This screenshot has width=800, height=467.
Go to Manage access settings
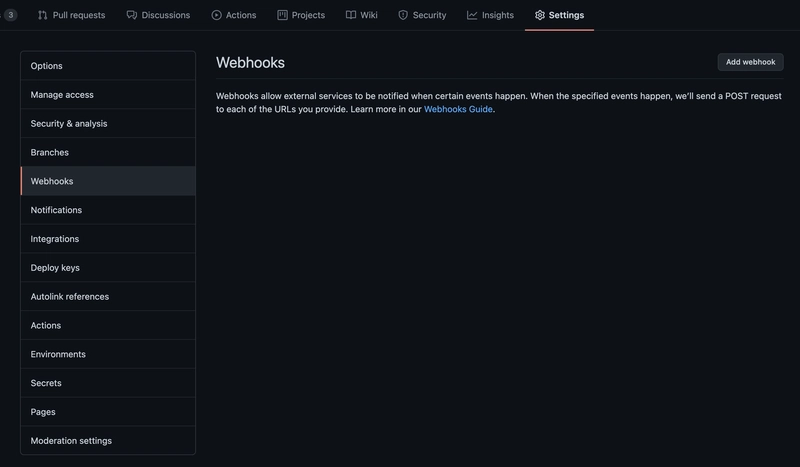[108, 94]
